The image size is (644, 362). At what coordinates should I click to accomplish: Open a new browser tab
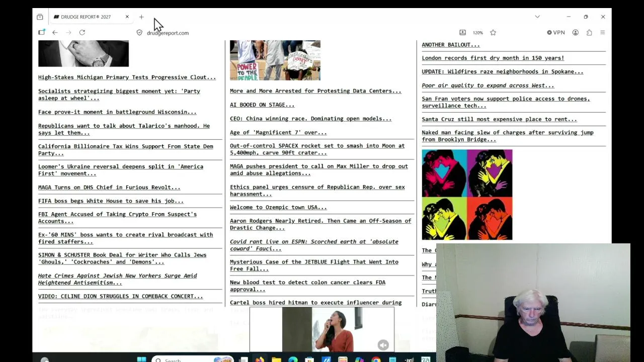coord(141,17)
